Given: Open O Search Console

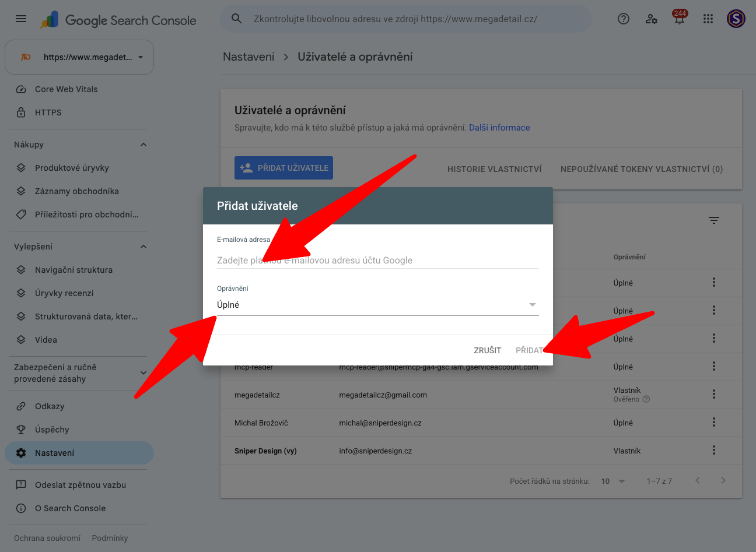Looking at the screenshot, I should 79,508.
